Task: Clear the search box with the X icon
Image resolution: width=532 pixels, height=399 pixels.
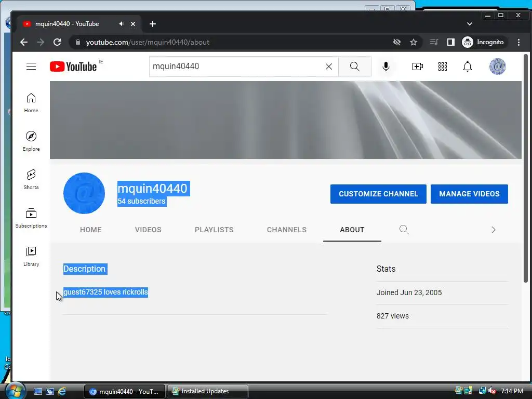Action: (329, 66)
